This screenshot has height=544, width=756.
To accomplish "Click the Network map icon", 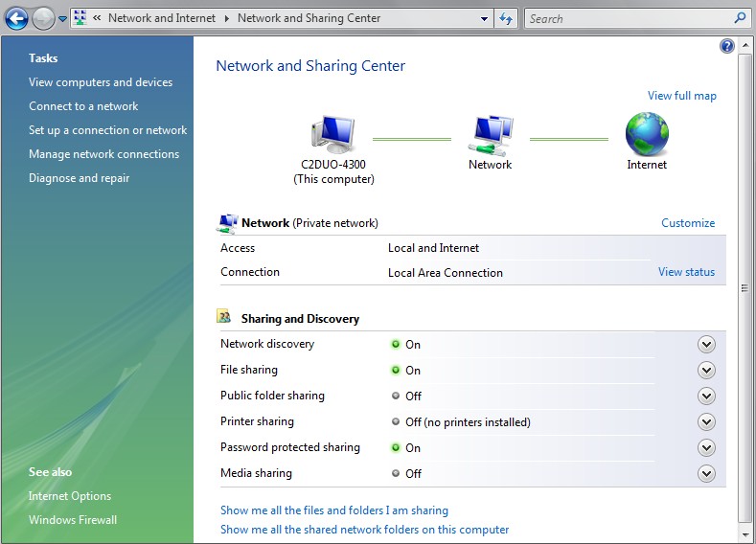I will coord(491,135).
